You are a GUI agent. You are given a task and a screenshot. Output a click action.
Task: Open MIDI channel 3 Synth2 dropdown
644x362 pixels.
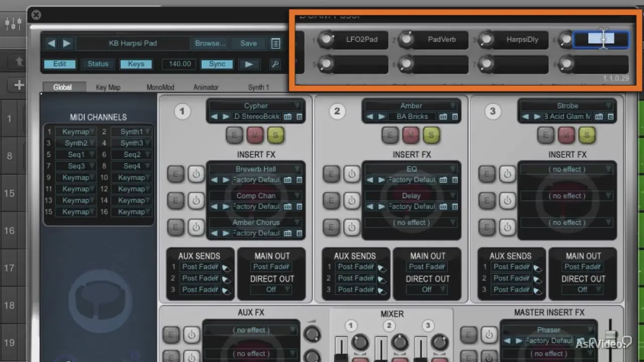click(76, 143)
